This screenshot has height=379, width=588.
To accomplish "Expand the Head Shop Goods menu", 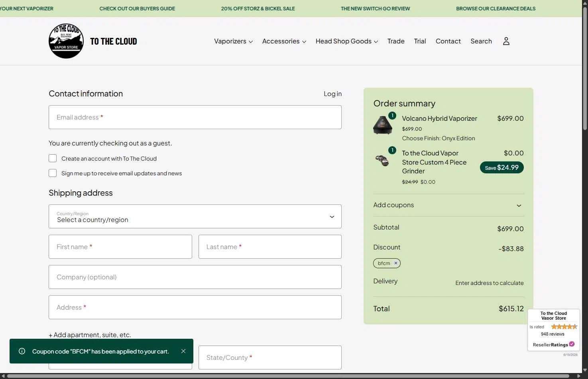I will pos(347,41).
